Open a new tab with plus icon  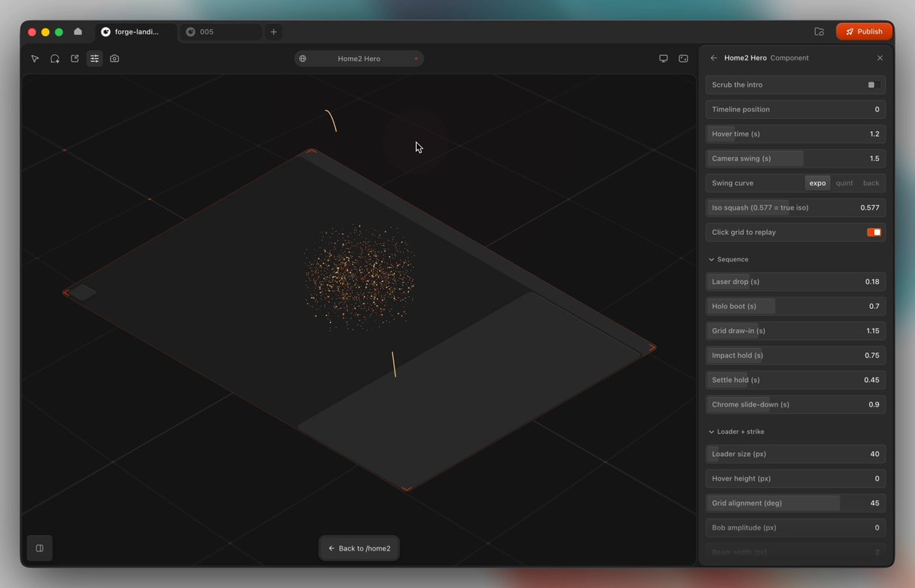(274, 31)
